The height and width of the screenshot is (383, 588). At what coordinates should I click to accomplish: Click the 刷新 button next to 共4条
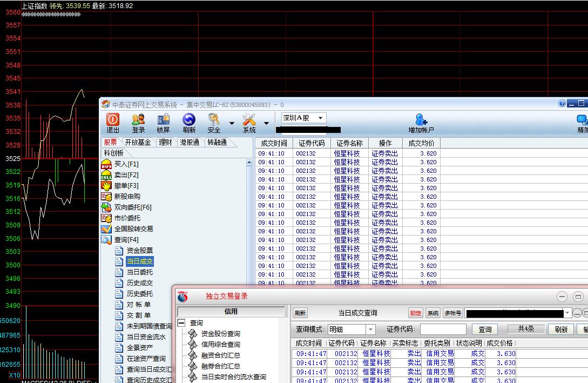click(x=561, y=330)
